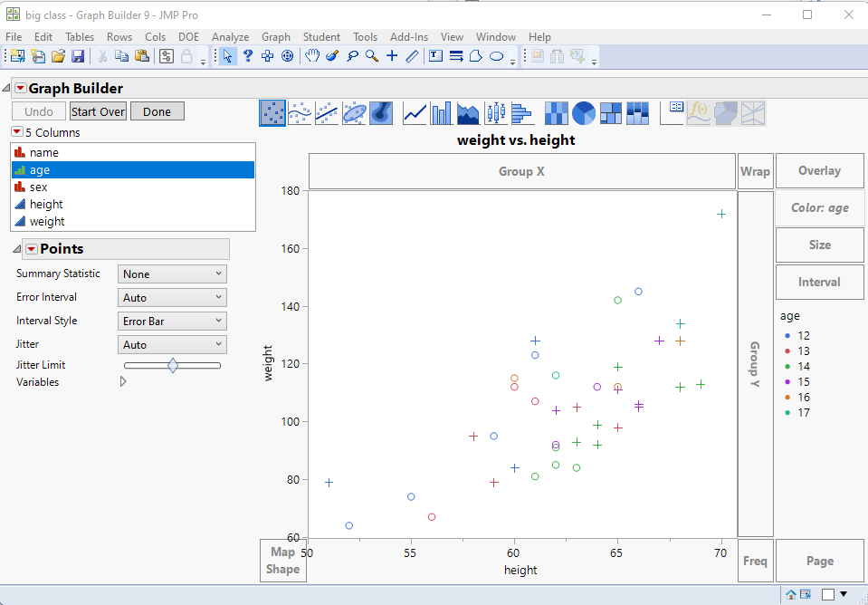Image resolution: width=868 pixels, height=605 pixels.
Task: Toggle the Smoother element icon
Action: point(300,113)
